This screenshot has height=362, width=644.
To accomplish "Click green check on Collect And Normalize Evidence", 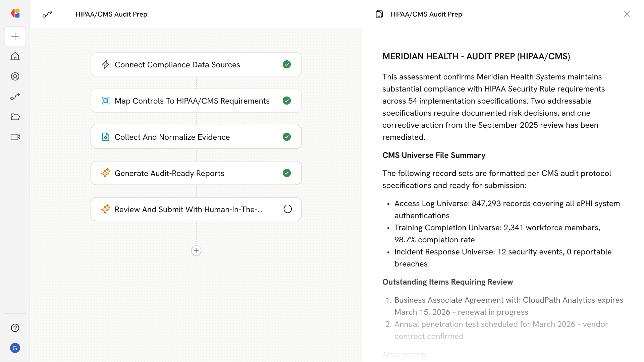I will pos(287,137).
